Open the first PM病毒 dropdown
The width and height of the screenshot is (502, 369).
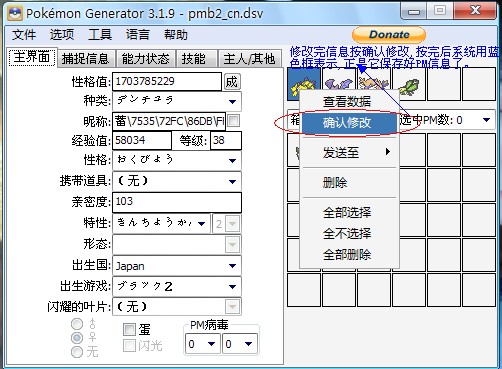pos(203,343)
